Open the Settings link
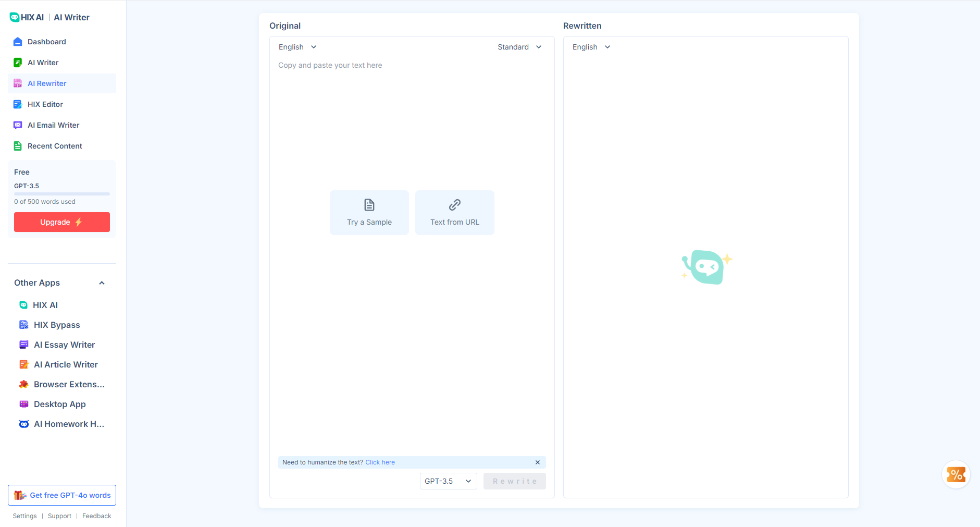 (25, 516)
